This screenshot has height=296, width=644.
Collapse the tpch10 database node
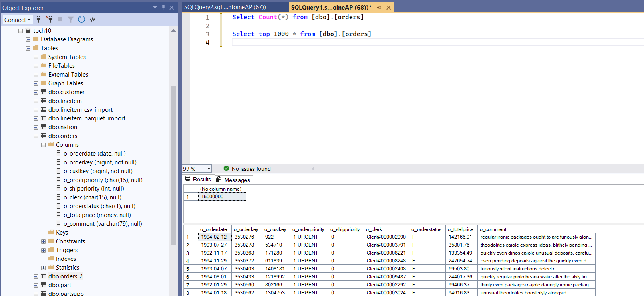coord(20,31)
